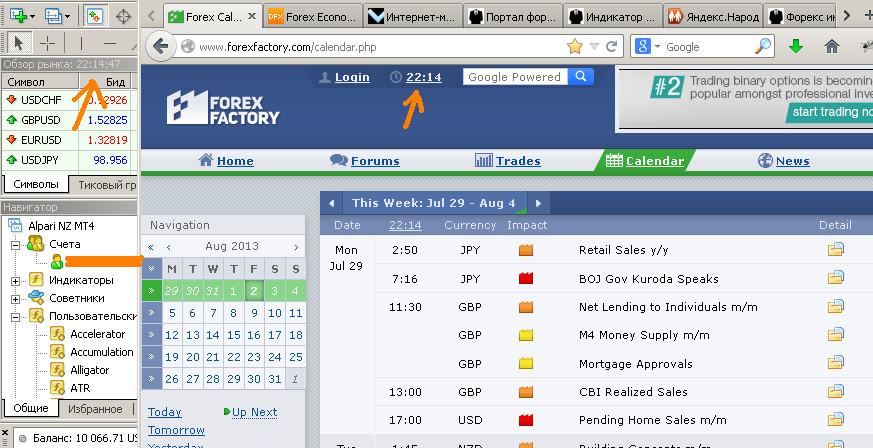Click the new chart icon with green plus

coord(18,16)
